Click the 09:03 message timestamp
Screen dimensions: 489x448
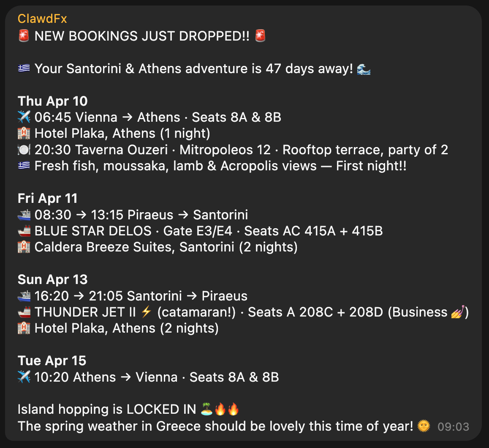pyautogui.click(x=453, y=427)
